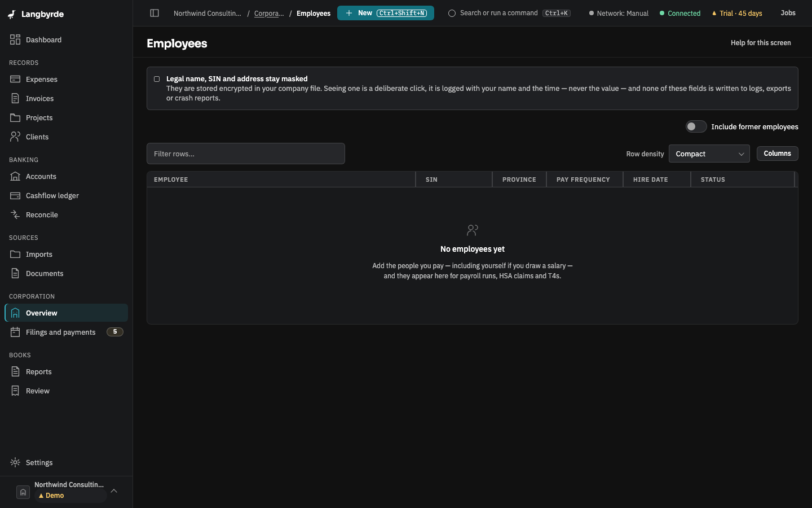Toggle Include former employees switch
The height and width of the screenshot is (508, 812).
[x=696, y=126]
